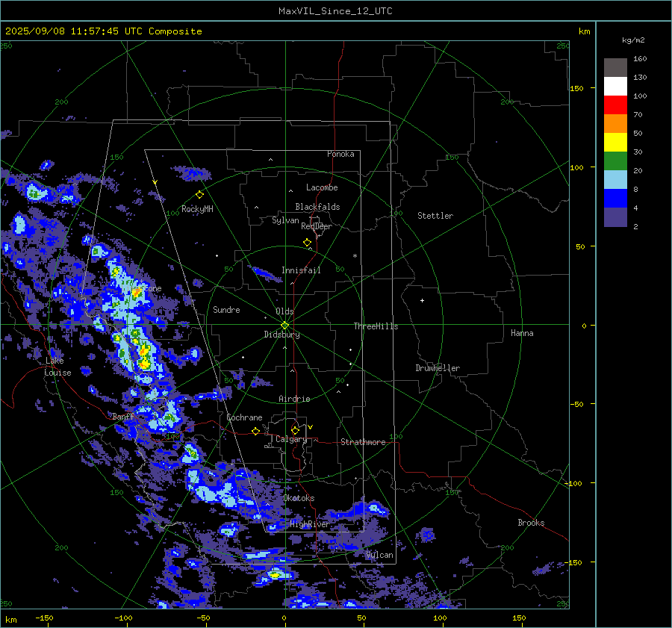Screen dimensions: 672x628
Task: Click the RedDeer city label
Action: 317,226
